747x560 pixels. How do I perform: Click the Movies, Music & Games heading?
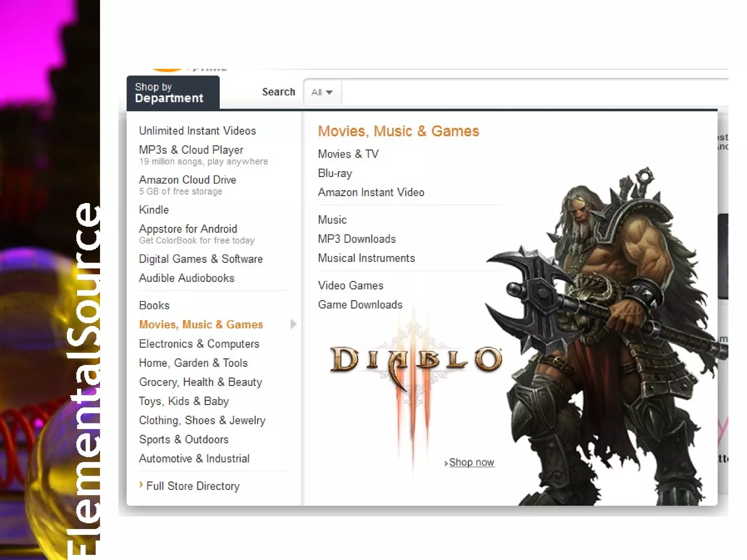coord(398,131)
